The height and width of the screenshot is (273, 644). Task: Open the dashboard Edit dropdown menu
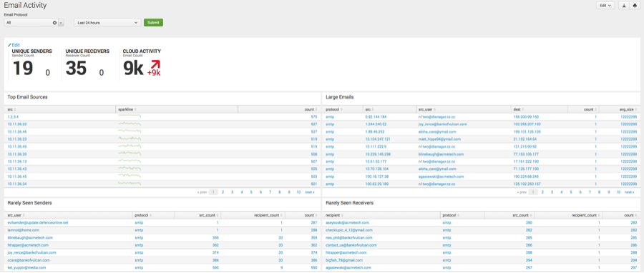(x=605, y=6)
